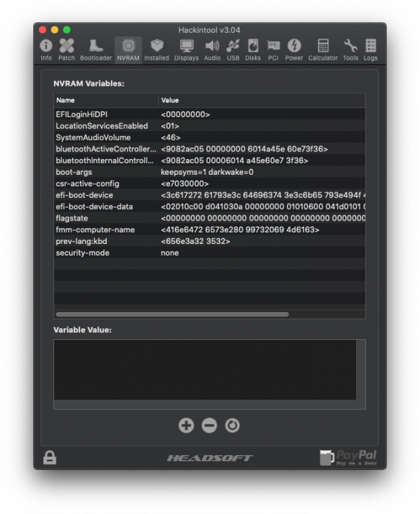Select the boot-args variable row

(210, 172)
